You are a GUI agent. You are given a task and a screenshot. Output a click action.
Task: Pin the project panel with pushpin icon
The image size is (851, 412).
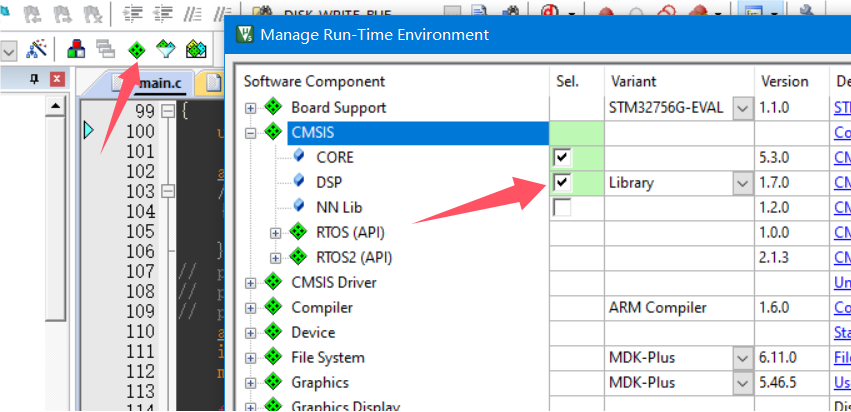(x=34, y=80)
